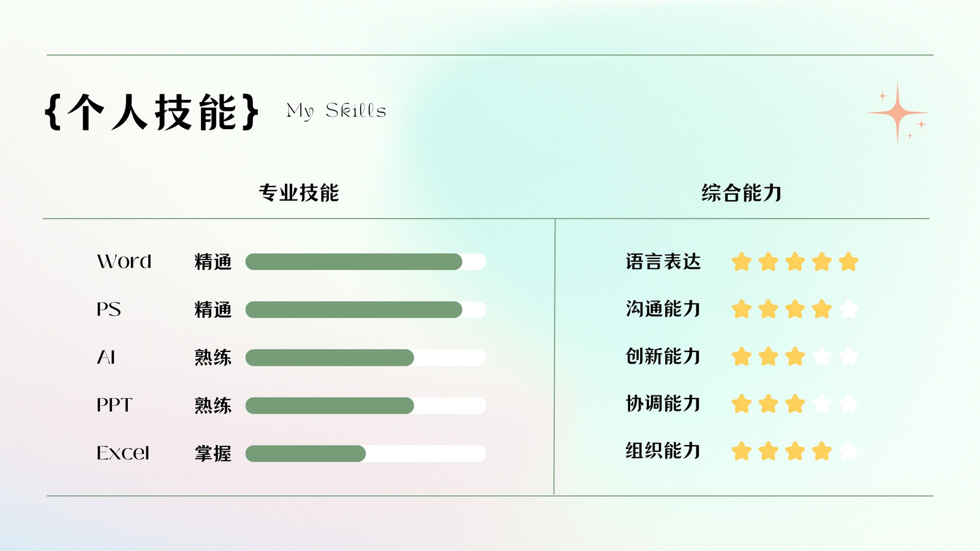Screen dimensions: 980x551
Task: Click the fourth star of 组织能力
Action: (821, 452)
